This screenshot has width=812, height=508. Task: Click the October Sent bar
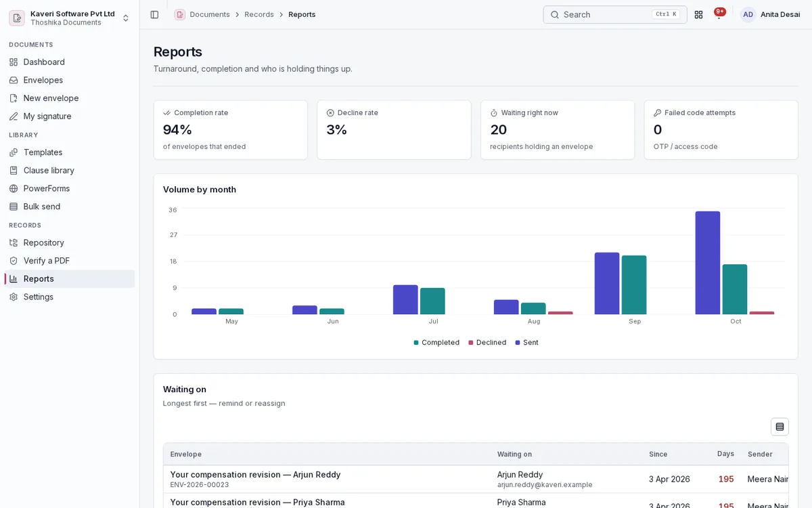708,263
